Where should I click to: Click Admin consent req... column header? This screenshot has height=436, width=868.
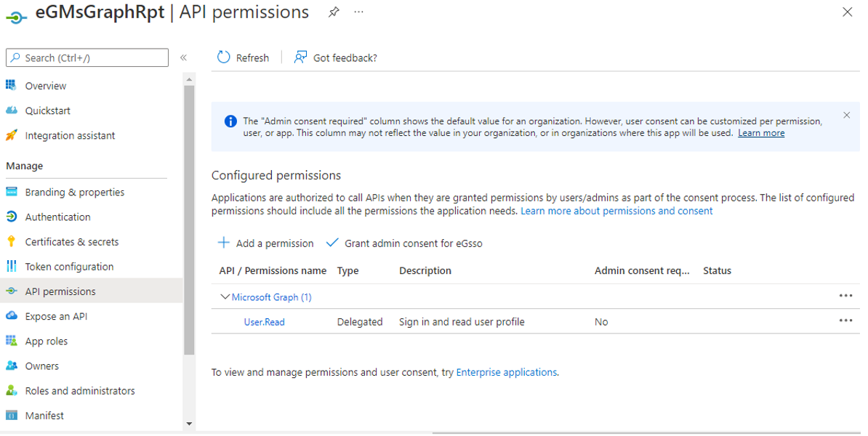tap(642, 270)
